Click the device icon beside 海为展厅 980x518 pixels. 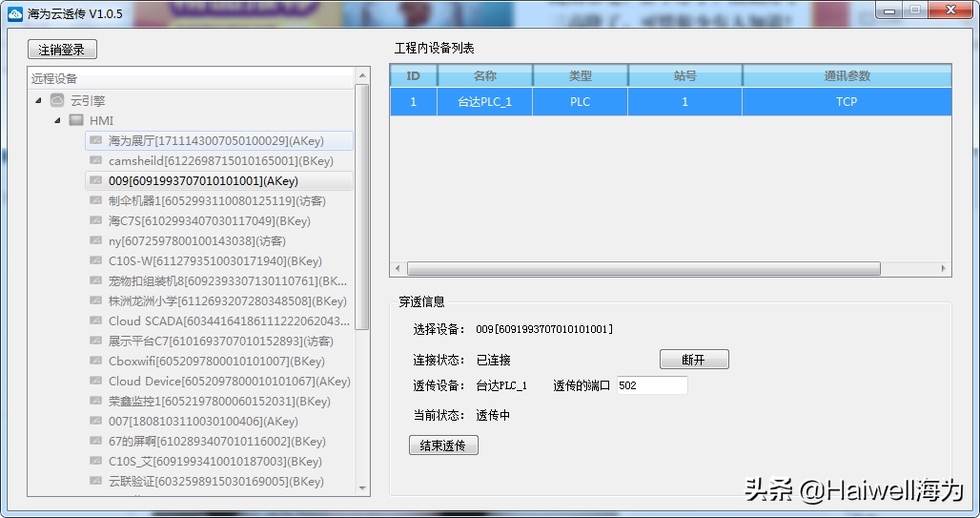(95, 140)
